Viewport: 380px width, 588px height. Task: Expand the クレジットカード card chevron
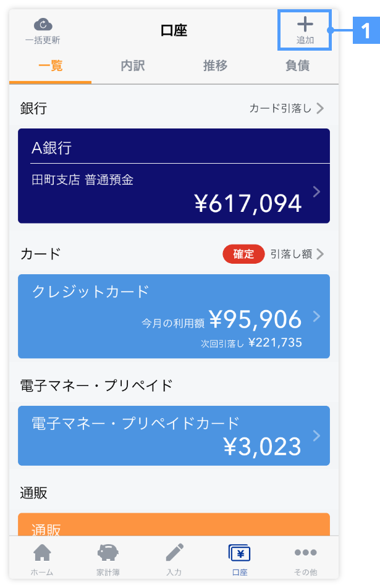tap(316, 316)
